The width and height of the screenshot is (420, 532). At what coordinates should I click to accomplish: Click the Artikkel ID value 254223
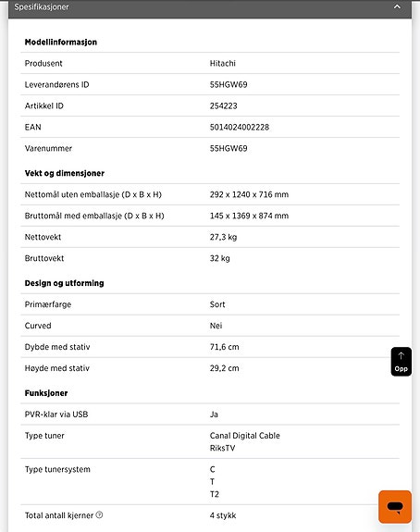(x=223, y=105)
